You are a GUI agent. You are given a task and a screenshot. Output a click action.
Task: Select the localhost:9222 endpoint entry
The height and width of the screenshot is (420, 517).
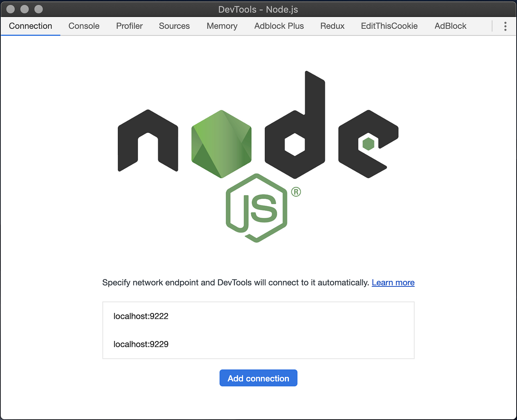pos(258,316)
